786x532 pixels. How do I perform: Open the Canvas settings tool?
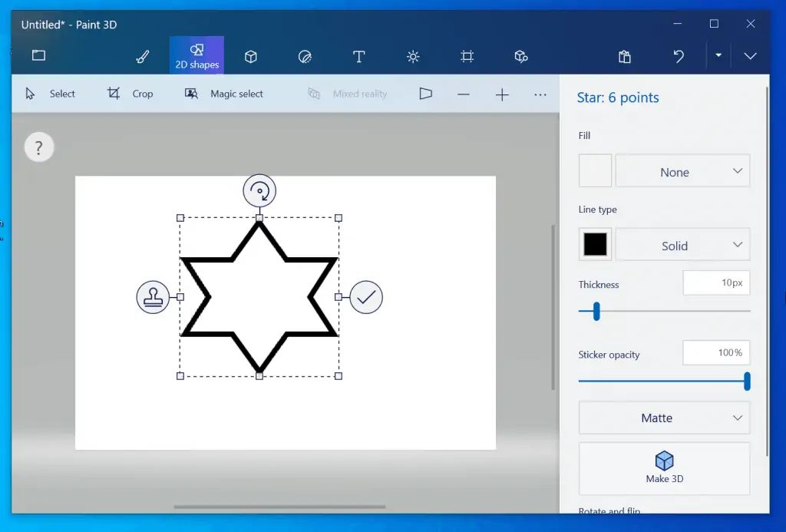(467, 56)
